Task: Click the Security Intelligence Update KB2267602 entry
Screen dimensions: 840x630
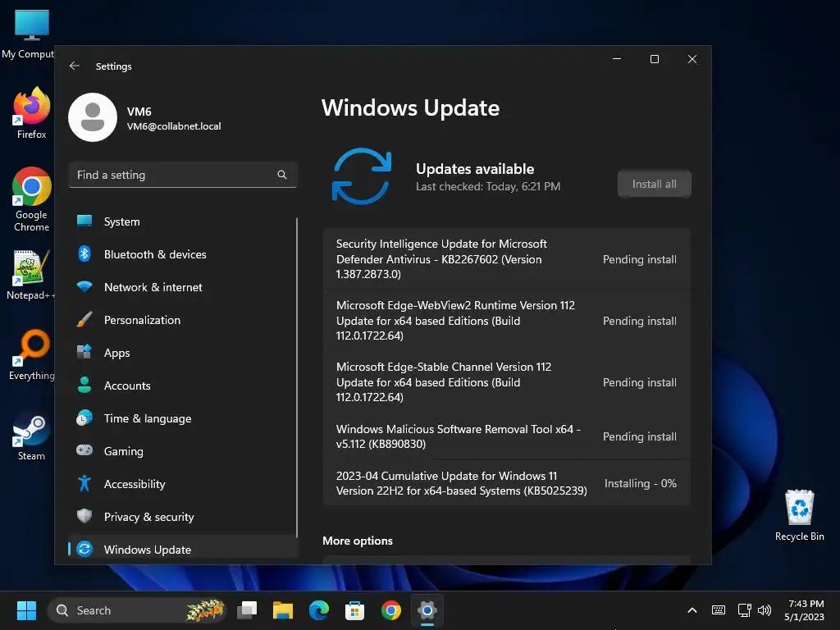Action: (x=507, y=258)
